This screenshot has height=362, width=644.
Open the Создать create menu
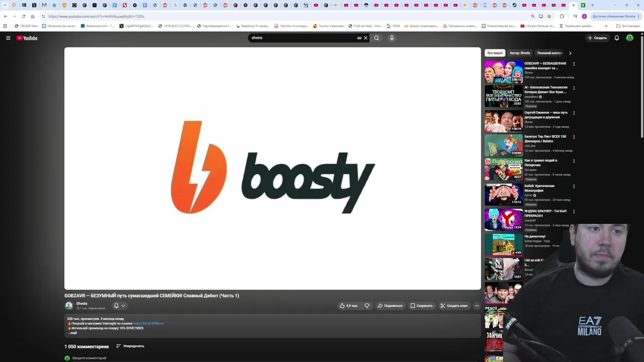(597, 38)
